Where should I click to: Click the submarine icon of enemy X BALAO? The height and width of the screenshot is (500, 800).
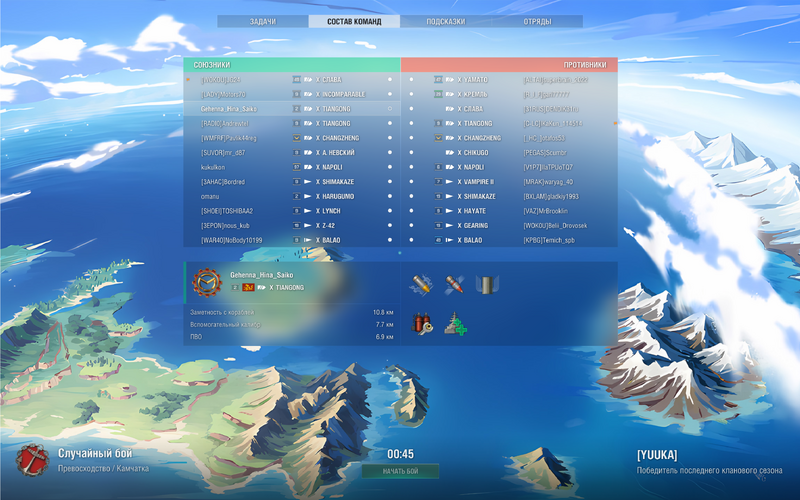(449, 240)
